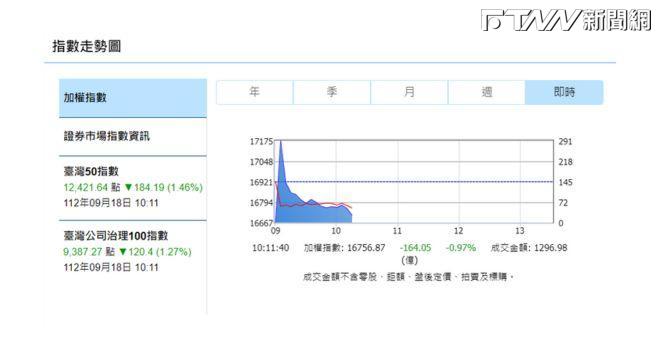Select the 年 (year) chart tab
The width and height of the screenshot is (660, 361).
255,92
